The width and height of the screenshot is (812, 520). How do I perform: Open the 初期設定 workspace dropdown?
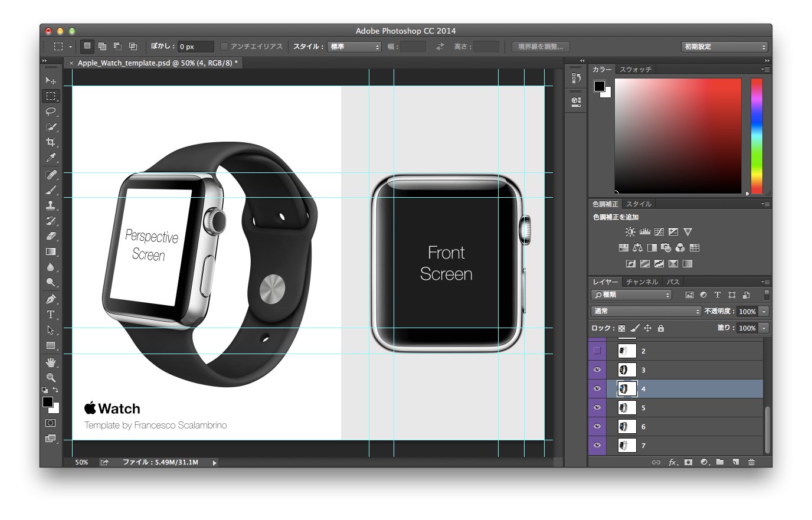pos(725,47)
